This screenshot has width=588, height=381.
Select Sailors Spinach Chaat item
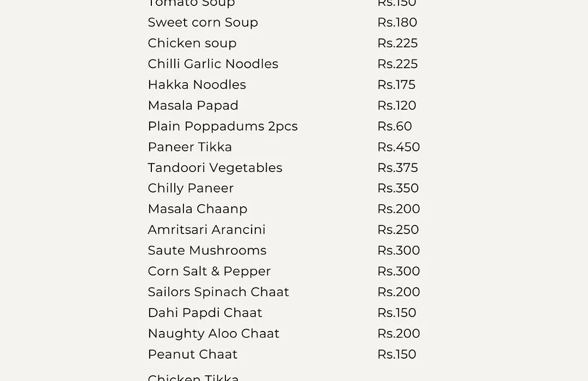(x=218, y=292)
